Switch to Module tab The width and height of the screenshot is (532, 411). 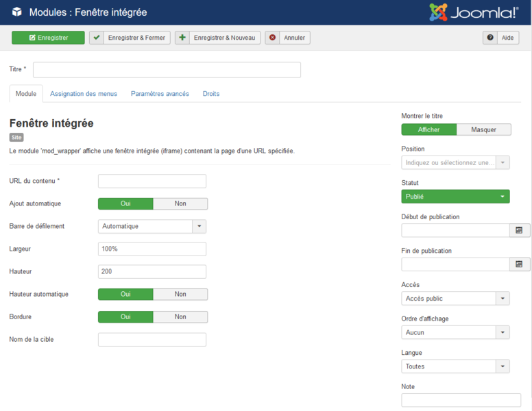[x=26, y=94]
